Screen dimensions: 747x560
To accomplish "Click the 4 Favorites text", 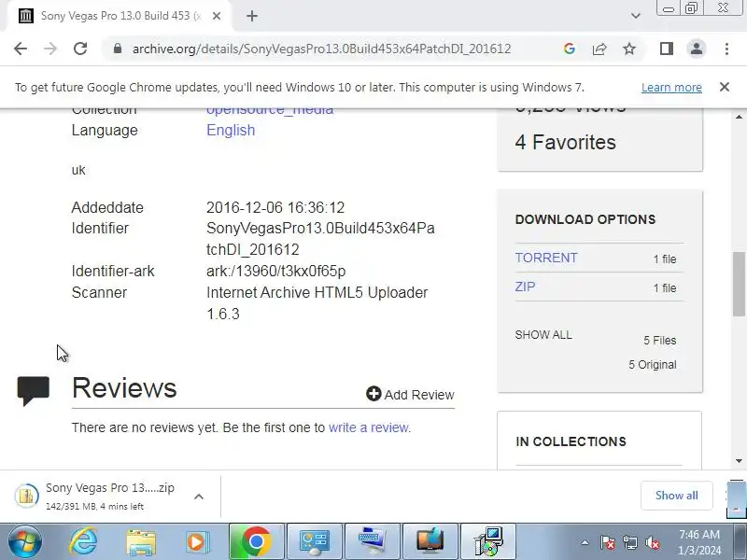I will click(x=566, y=143).
